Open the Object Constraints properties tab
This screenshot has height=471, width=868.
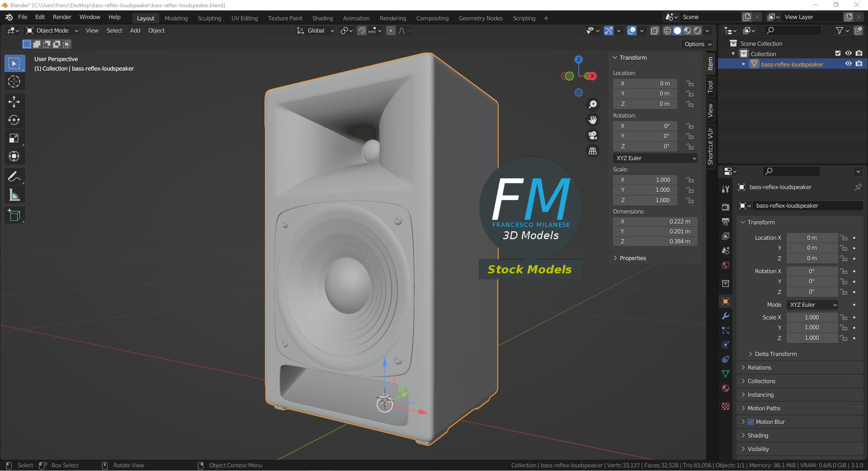tap(726, 359)
